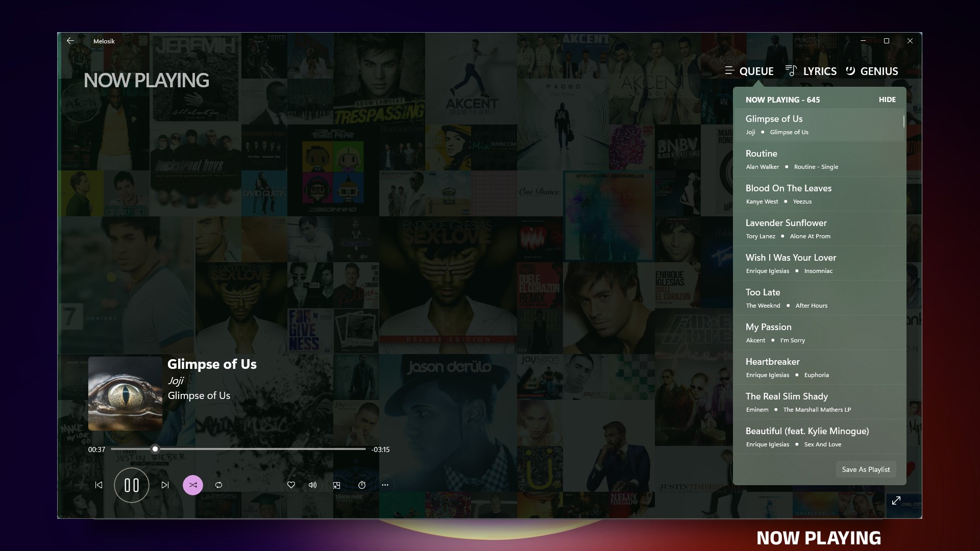Play My Passion by Akcent
The height and width of the screenshot is (551, 980).
(819, 333)
